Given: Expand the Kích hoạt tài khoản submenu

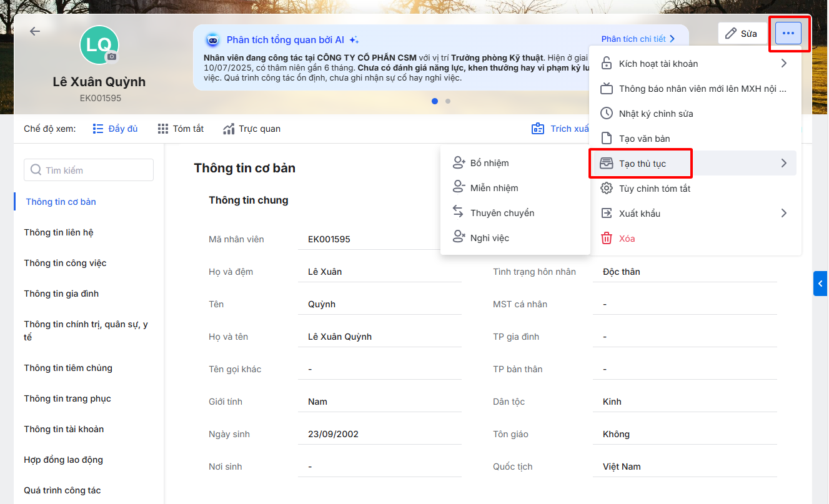Looking at the screenshot, I should 783,64.
